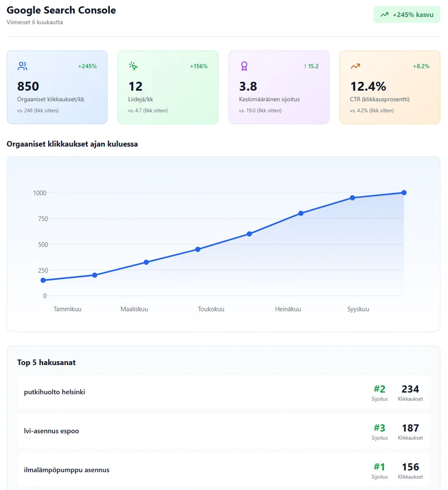The width and height of the screenshot is (448, 490).
Task: Click the #1 ranking value
Action: tap(380, 467)
